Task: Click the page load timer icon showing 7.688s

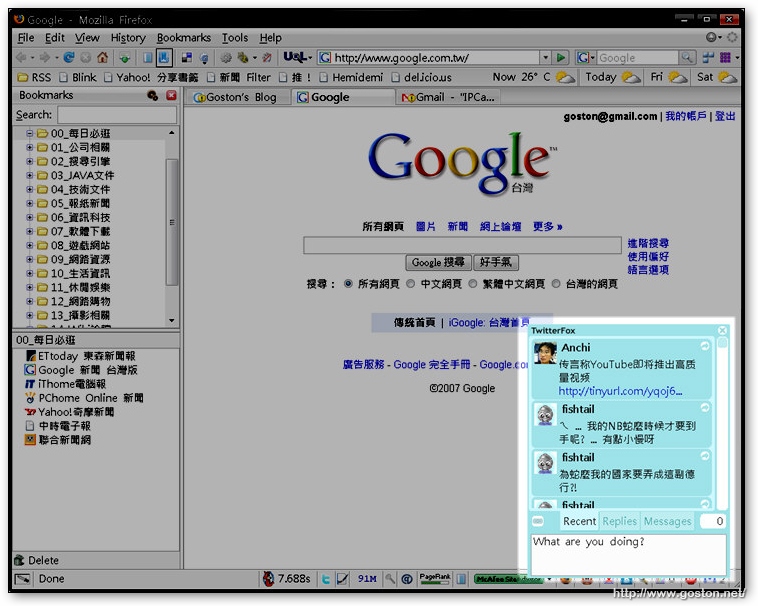Action: click(268, 578)
